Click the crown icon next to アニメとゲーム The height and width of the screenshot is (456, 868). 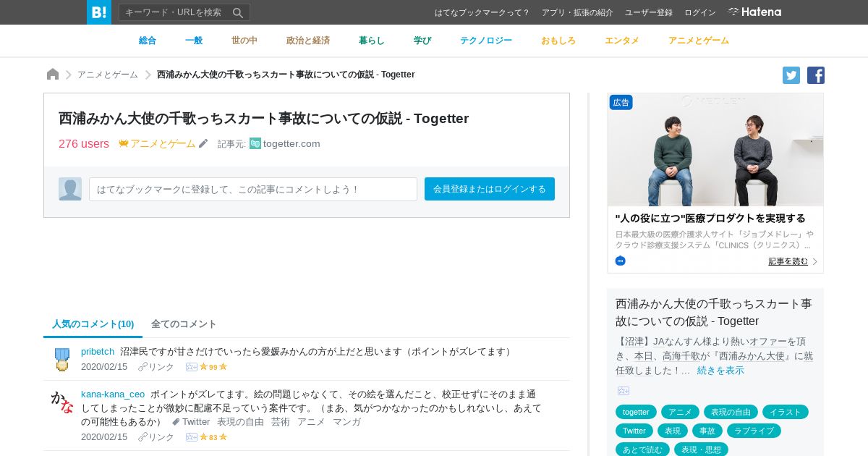pyautogui.click(x=124, y=143)
